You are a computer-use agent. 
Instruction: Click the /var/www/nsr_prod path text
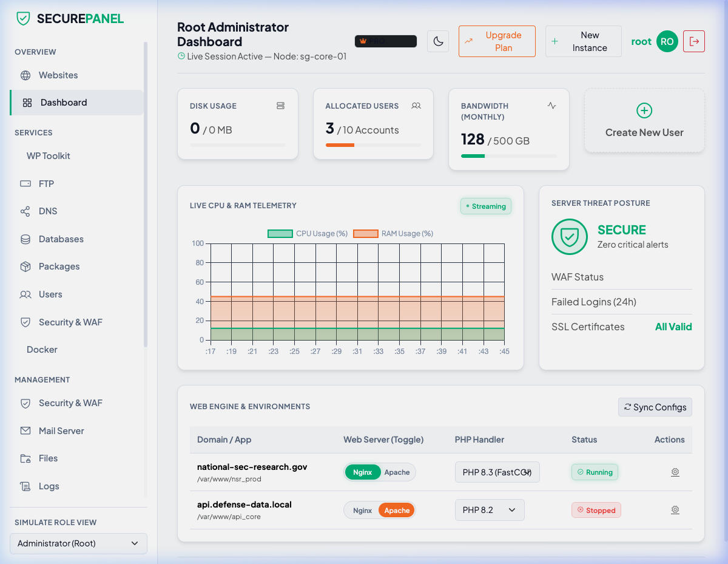point(229,479)
